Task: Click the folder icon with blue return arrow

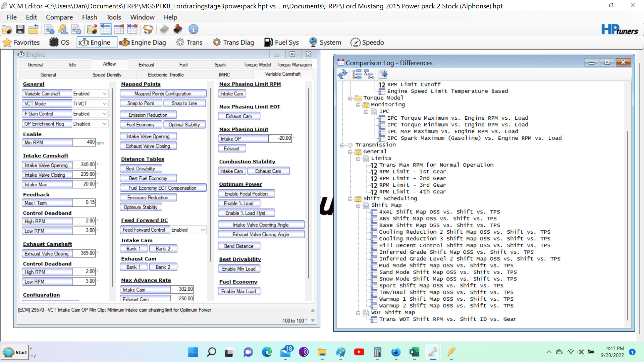Action: [x=33, y=29]
